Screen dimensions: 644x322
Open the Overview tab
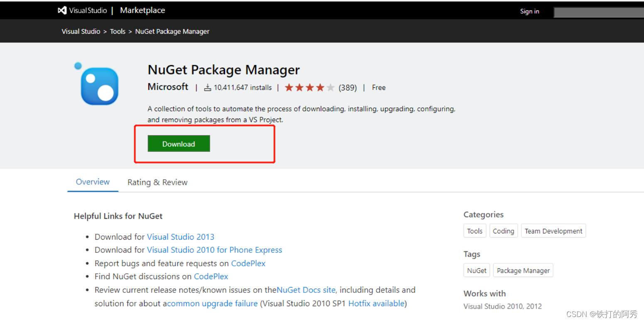click(92, 182)
